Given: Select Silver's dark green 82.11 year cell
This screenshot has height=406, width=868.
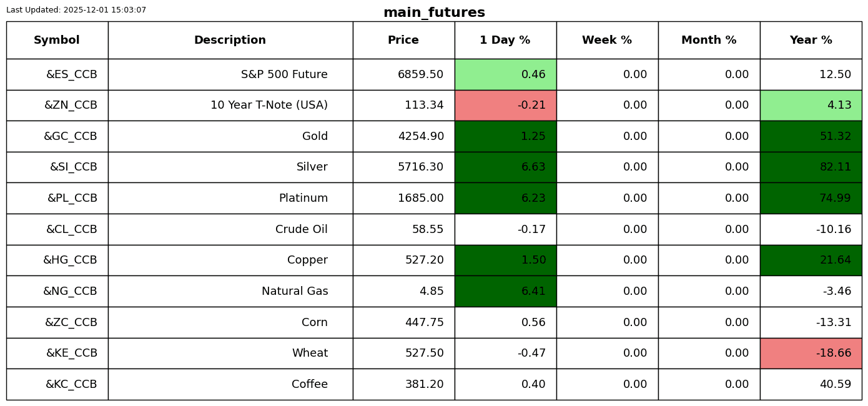Looking at the screenshot, I should [x=811, y=167].
